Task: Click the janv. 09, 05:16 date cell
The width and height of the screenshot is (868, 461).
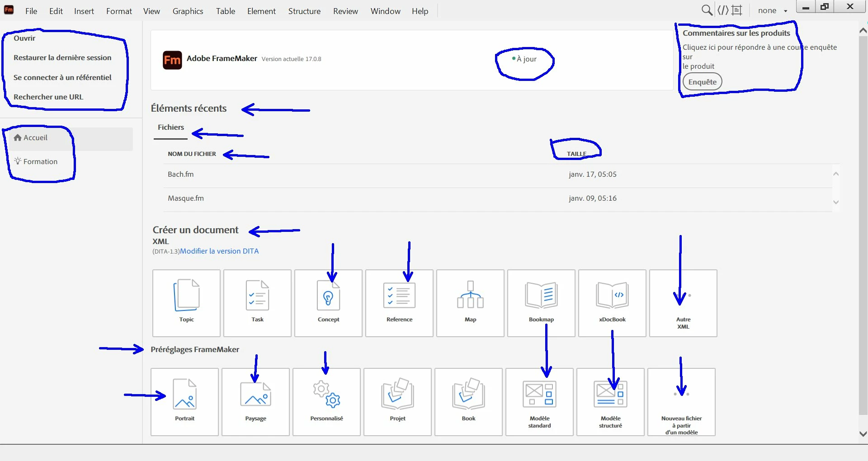Action: 593,198
